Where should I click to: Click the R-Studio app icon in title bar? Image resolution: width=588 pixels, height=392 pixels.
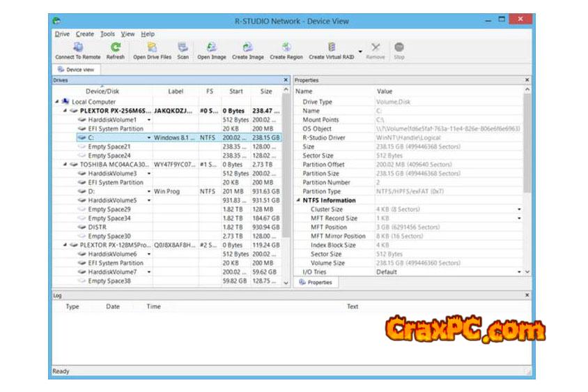point(56,21)
